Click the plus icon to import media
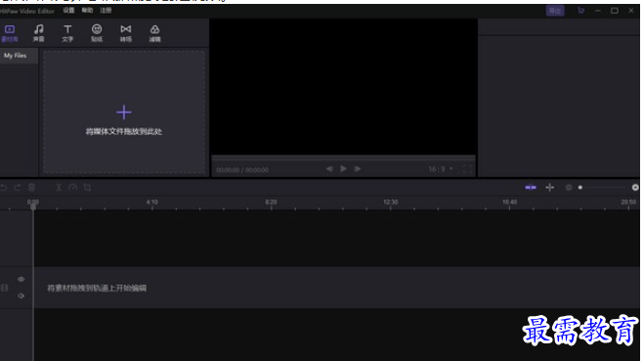 click(124, 112)
